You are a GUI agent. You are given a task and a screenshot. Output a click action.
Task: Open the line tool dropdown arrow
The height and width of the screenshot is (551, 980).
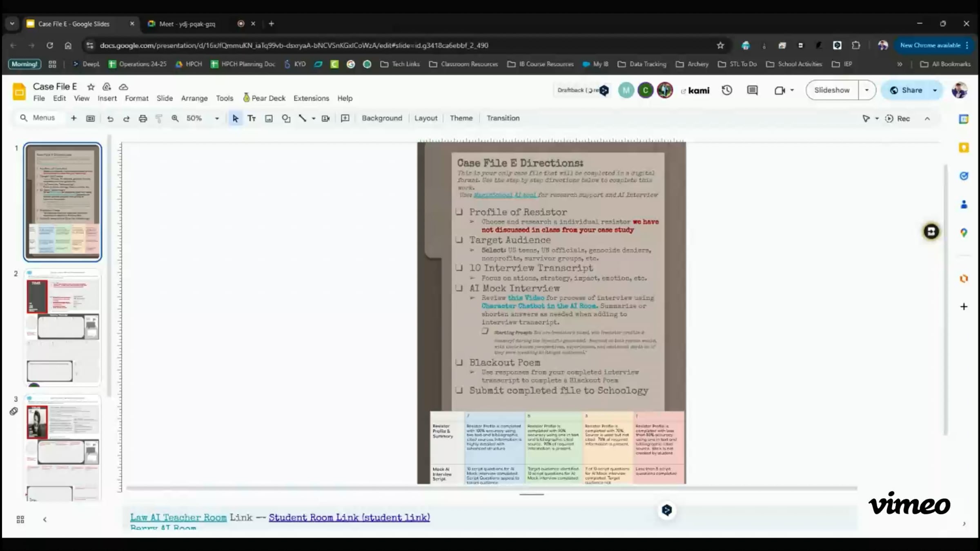coord(314,118)
